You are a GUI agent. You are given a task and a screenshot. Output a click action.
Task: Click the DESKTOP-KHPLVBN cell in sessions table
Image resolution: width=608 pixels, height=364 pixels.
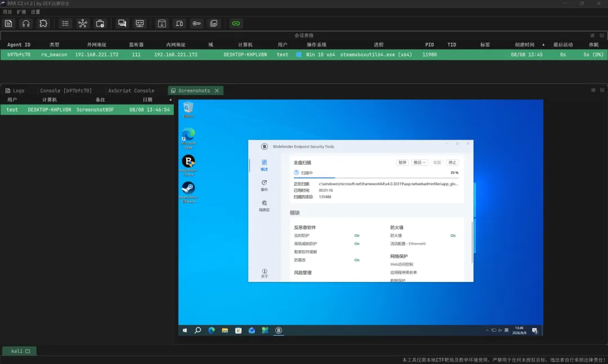pyautogui.click(x=245, y=55)
